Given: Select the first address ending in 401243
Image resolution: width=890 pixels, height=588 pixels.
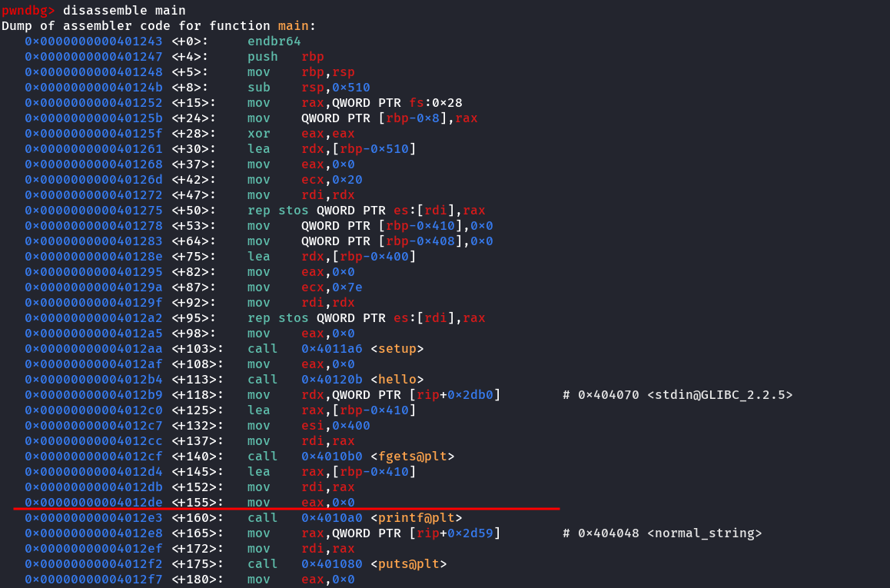Looking at the screenshot, I should (x=94, y=41).
